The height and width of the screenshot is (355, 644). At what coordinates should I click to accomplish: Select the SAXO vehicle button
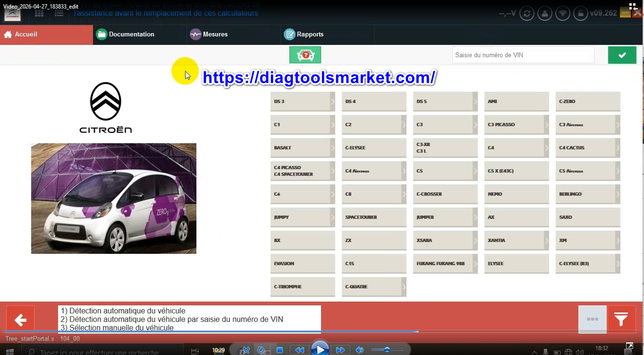588,217
